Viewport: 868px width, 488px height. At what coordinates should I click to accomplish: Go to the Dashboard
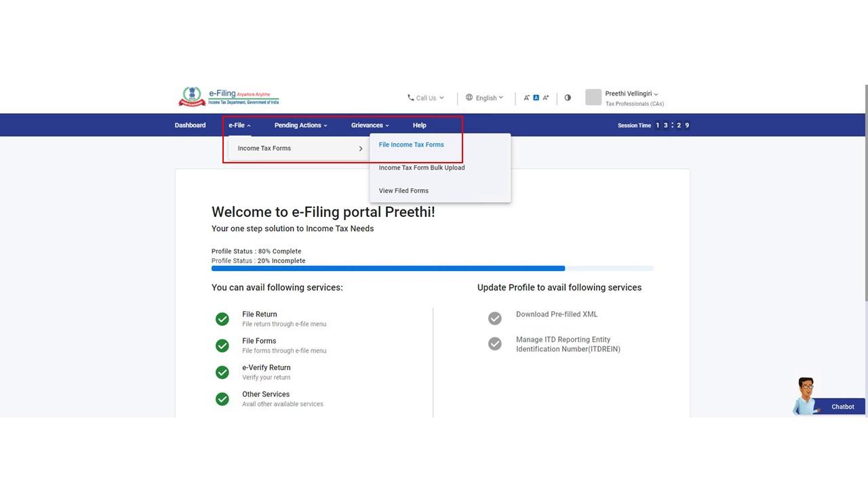[190, 125]
